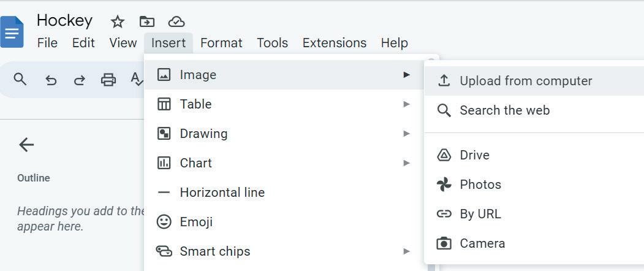Viewport: 644px width, 271px height.
Task: Check the cloud save status icon
Action: pos(176,22)
